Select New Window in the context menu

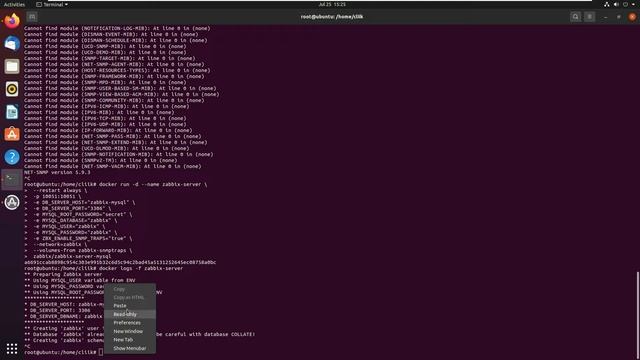coord(130,331)
